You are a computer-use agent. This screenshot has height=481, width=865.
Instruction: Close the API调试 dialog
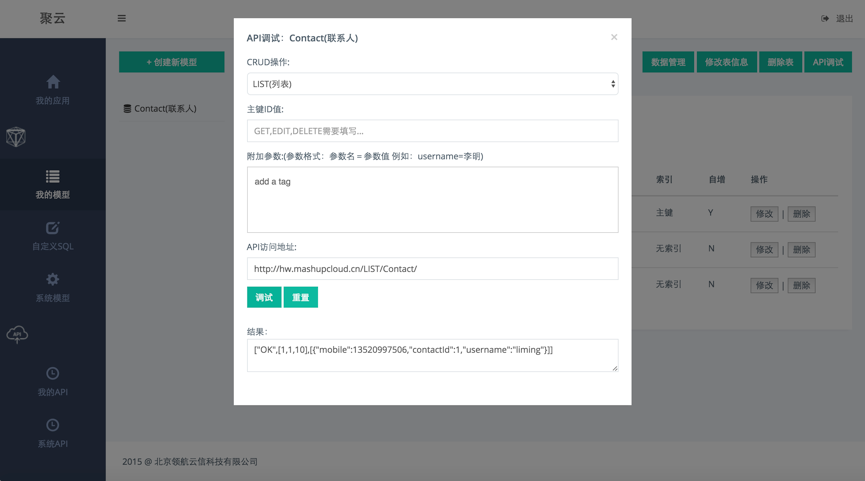(614, 37)
